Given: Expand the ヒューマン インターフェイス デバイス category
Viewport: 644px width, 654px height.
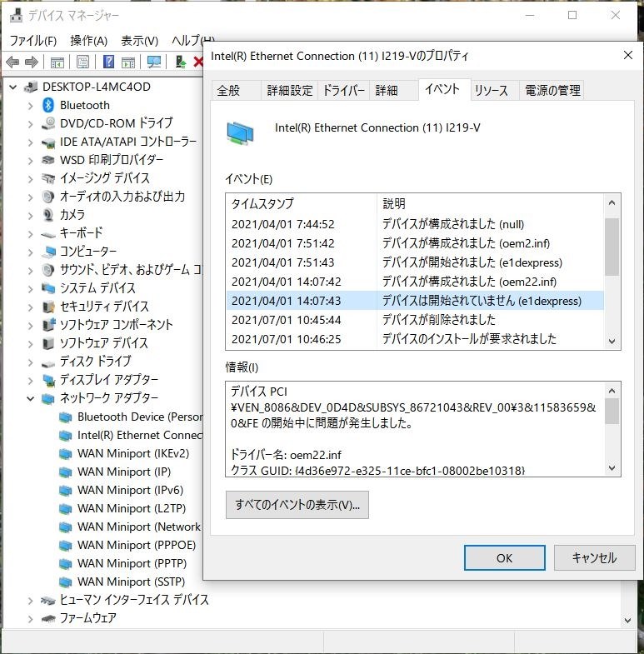Looking at the screenshot, I should 31,601.
